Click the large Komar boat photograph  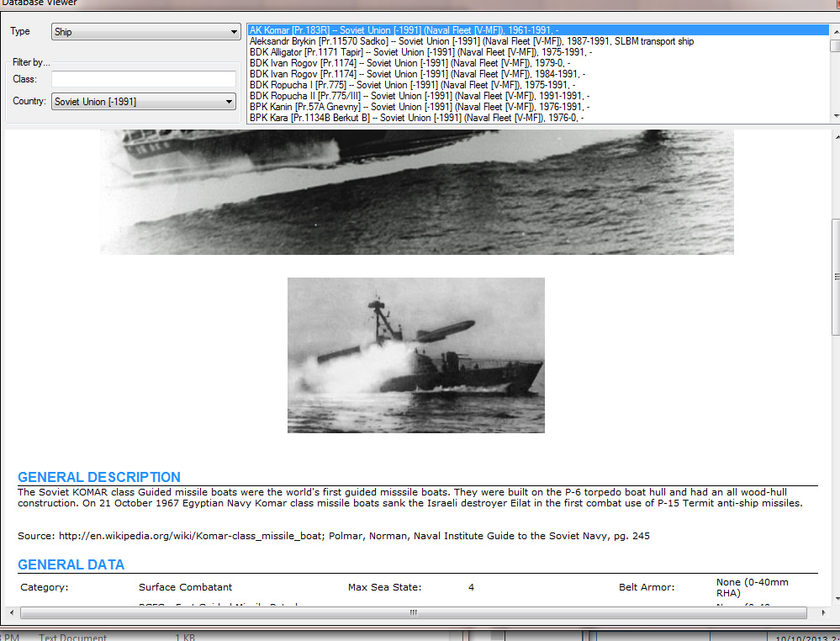pos(417,192)
